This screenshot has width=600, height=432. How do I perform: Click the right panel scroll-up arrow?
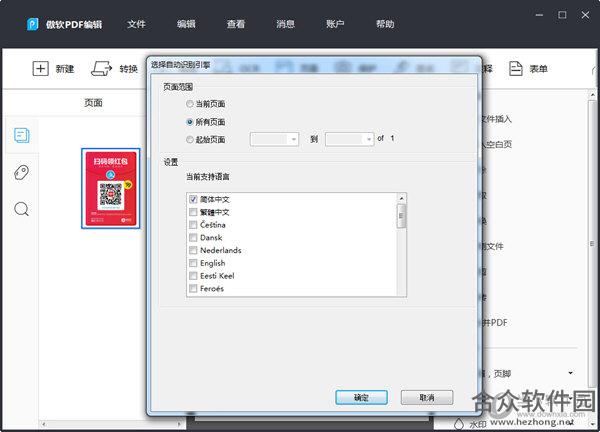point(592,94)
